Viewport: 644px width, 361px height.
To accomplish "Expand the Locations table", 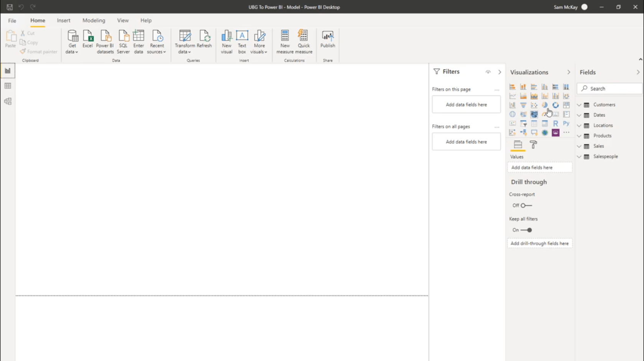I will (579, 125).
